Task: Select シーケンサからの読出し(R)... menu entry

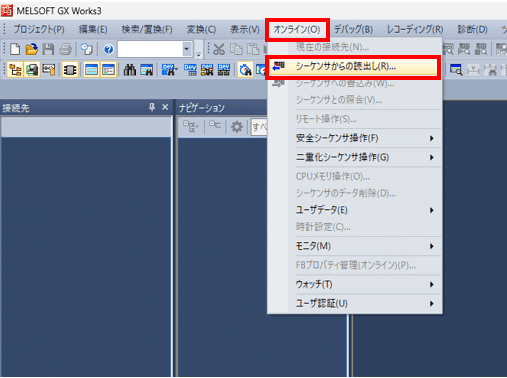Action: (x=353, y=67)
